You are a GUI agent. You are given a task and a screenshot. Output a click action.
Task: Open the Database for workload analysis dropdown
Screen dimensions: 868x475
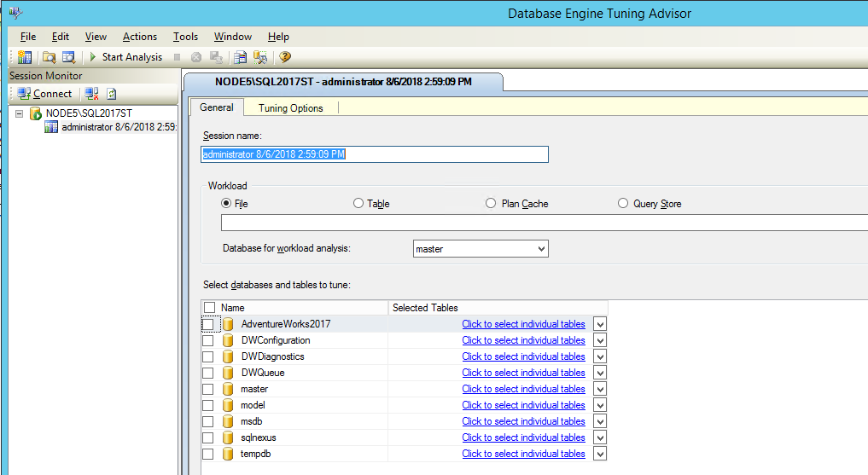[x=540, y=249]
